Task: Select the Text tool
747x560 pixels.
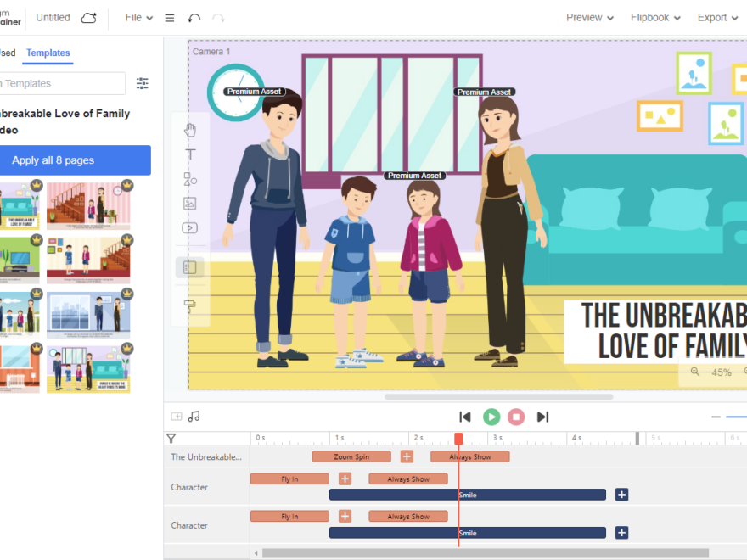Action: pos(190,154)
